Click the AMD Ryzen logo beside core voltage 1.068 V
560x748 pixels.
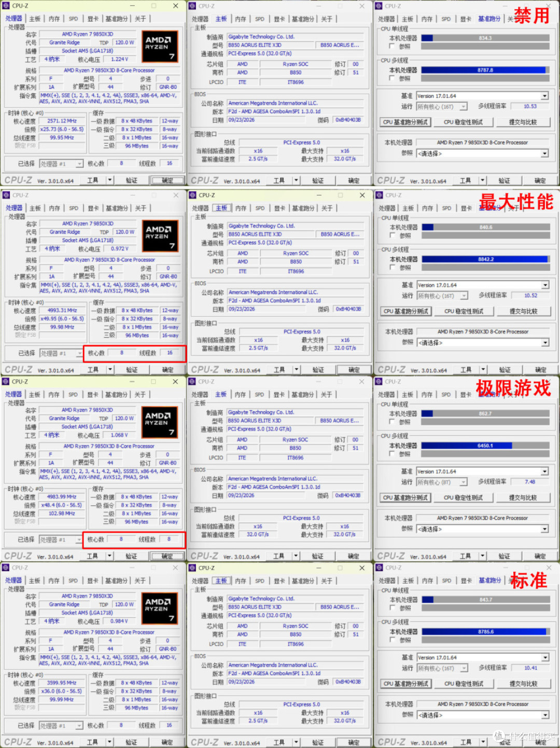pyautogui.click(x=160, y=423)
